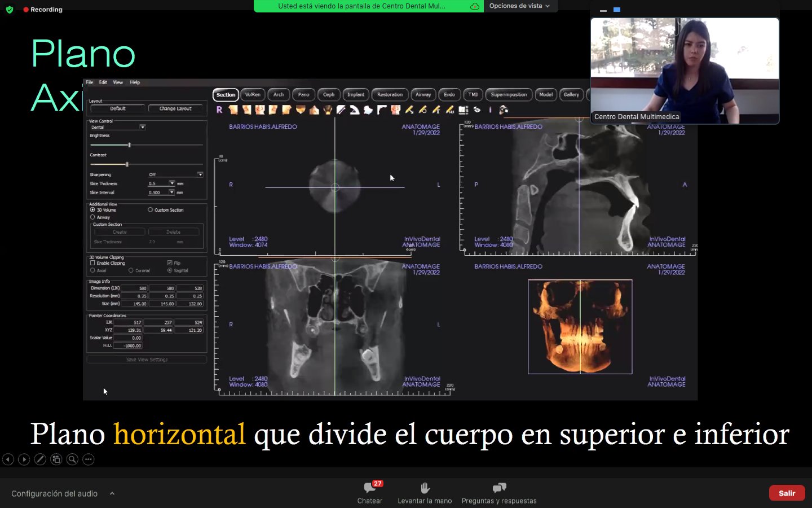Viewport: 812px width, 508px height.
Task: Click the view sequence camera icon
Action: pos(504,110)
